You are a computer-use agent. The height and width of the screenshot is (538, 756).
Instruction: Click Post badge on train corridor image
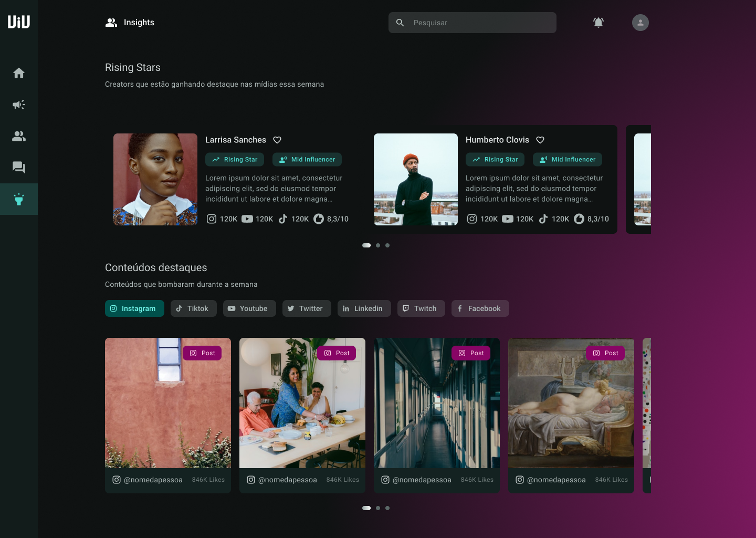point(471,353)
